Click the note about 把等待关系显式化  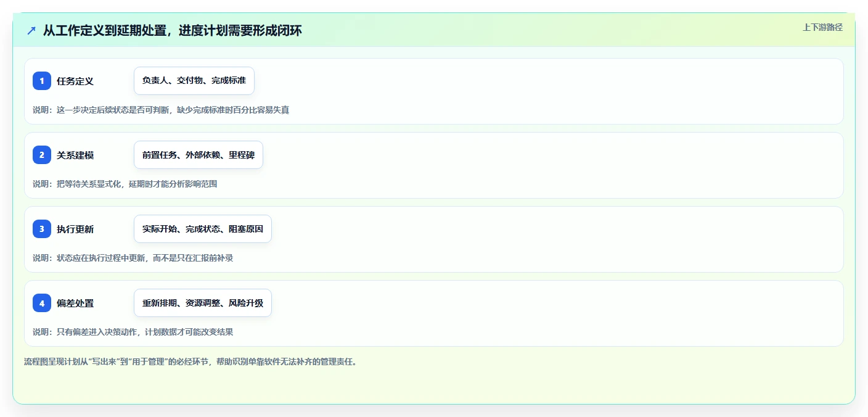[125, 184]
